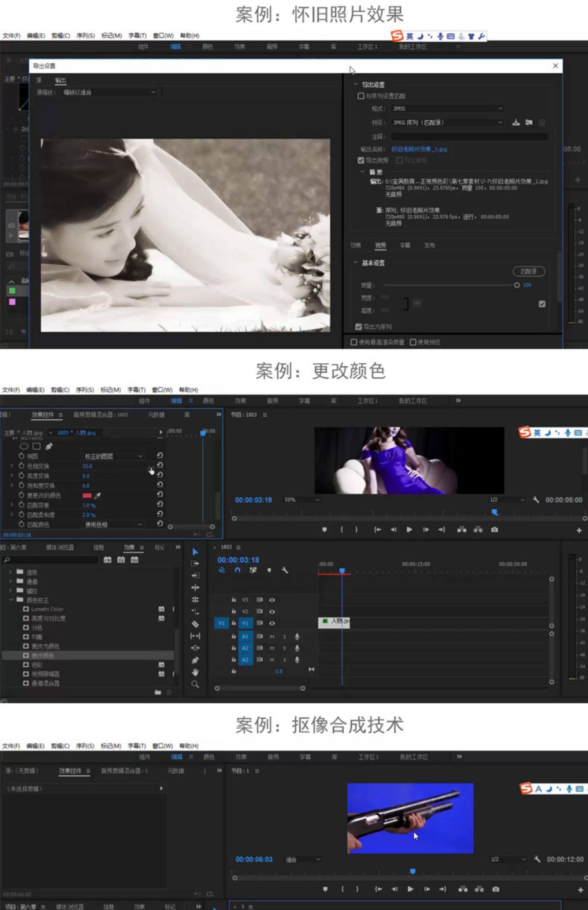The height and width of the screenshot is (910, 588).
Task: Save preset icon next to the 预设 dropdown
Action: (516, 123)
